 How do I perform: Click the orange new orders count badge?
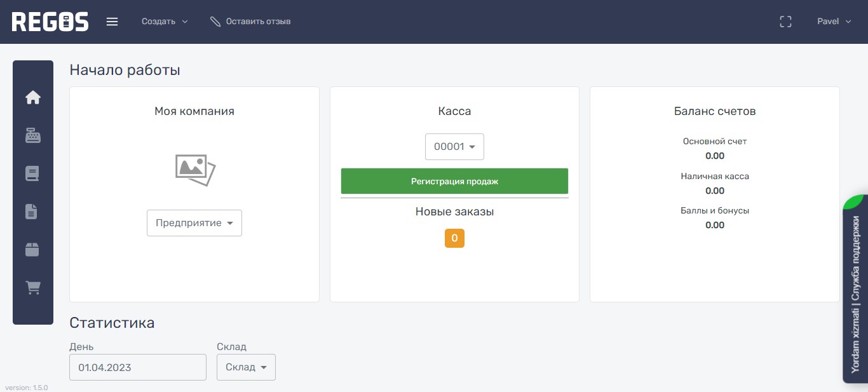[x=454, y=239]
